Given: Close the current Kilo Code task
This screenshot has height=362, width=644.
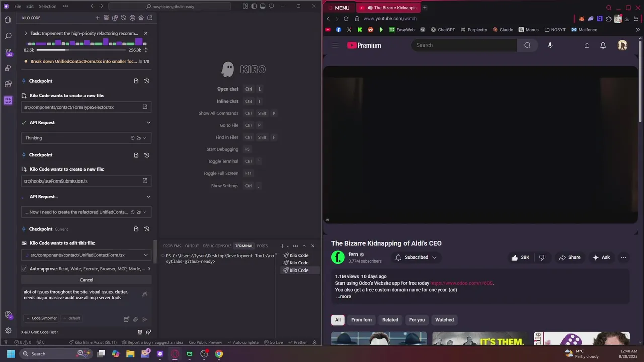Looking at the screenshot, I should (146, 33).
